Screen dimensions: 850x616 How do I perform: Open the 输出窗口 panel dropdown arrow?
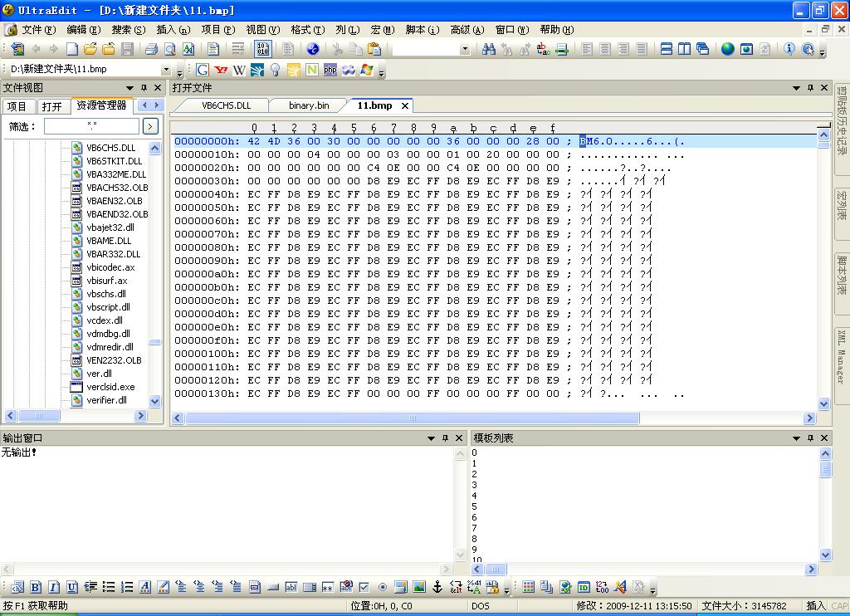(431, 438)
